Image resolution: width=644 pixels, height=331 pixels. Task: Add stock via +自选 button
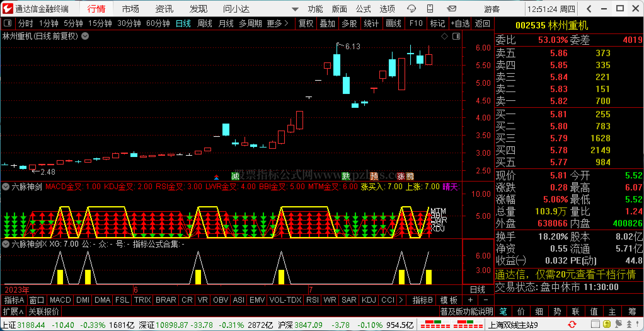click(460, 23)
